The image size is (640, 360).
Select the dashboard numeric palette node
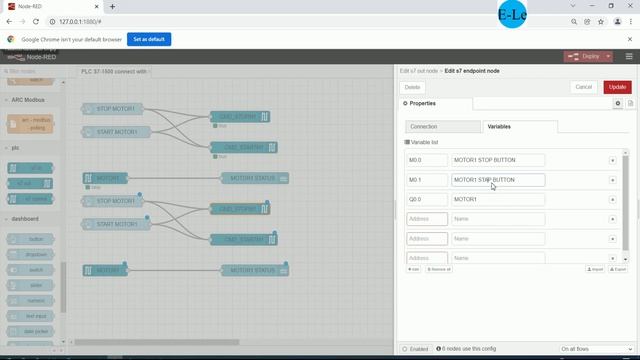pos(30,301)
